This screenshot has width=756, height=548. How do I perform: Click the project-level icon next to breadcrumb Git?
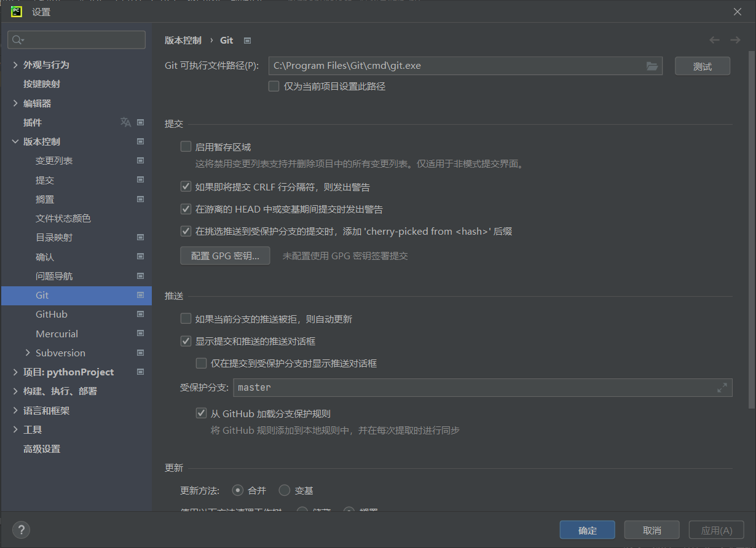tap(248, 41)
